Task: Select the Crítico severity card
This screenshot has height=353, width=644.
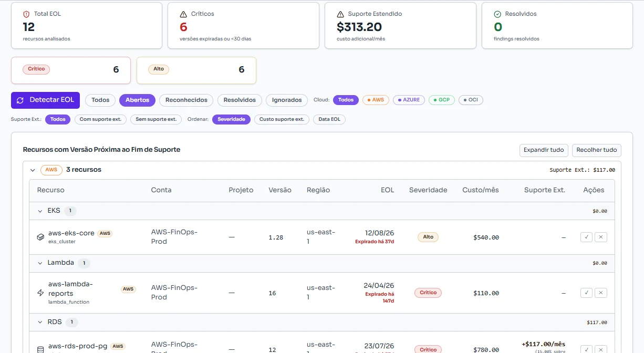Action: point(71,70)
